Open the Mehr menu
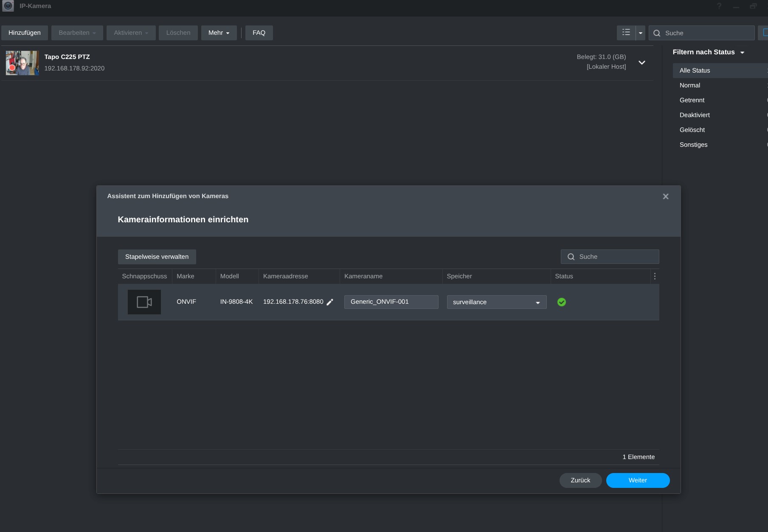Screen dimensions: 768x532 point(219,33)
